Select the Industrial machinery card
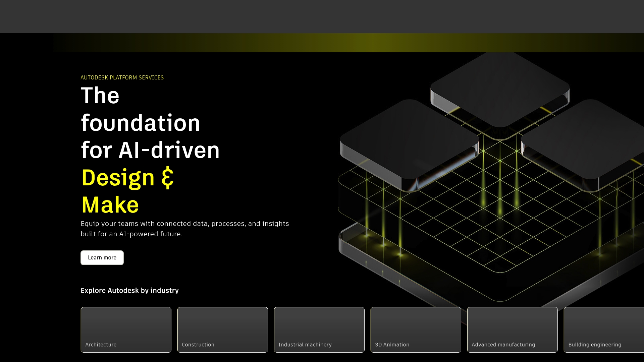The width and height of the screenshot is (644, 362). tap(319, 330)
